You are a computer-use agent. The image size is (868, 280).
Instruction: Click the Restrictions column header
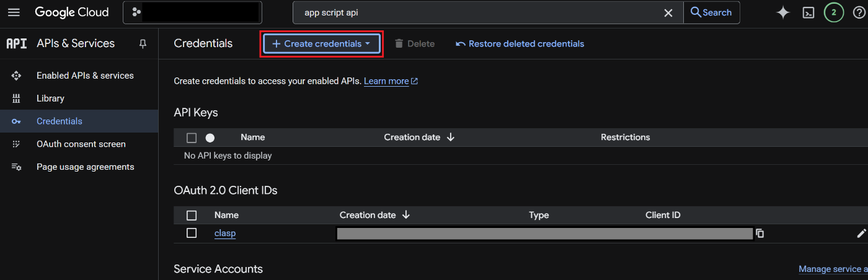[x=626, y=138]
